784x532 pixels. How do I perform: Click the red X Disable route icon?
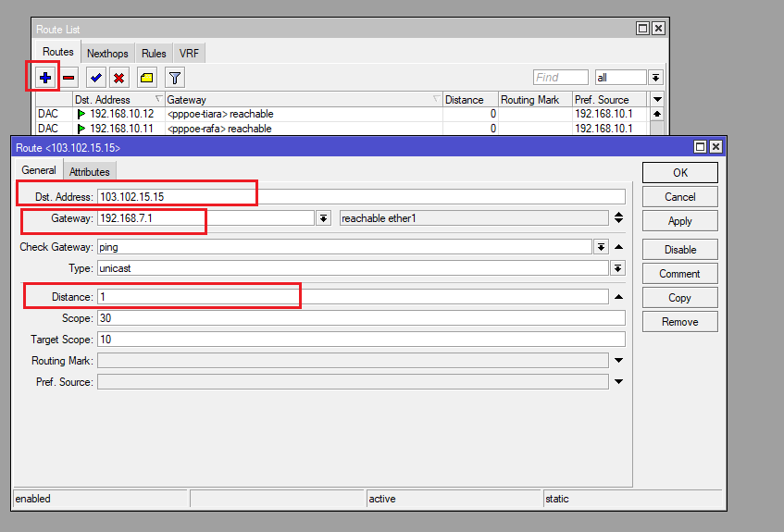[x=119, y=78]
